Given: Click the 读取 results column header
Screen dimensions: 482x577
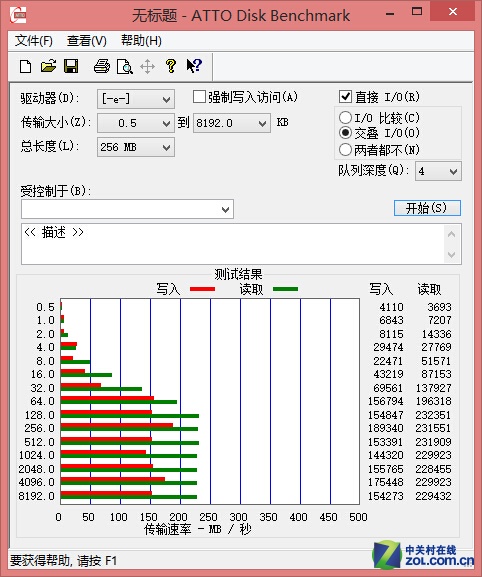Looking at the screenshot, I should click(429, 289).
